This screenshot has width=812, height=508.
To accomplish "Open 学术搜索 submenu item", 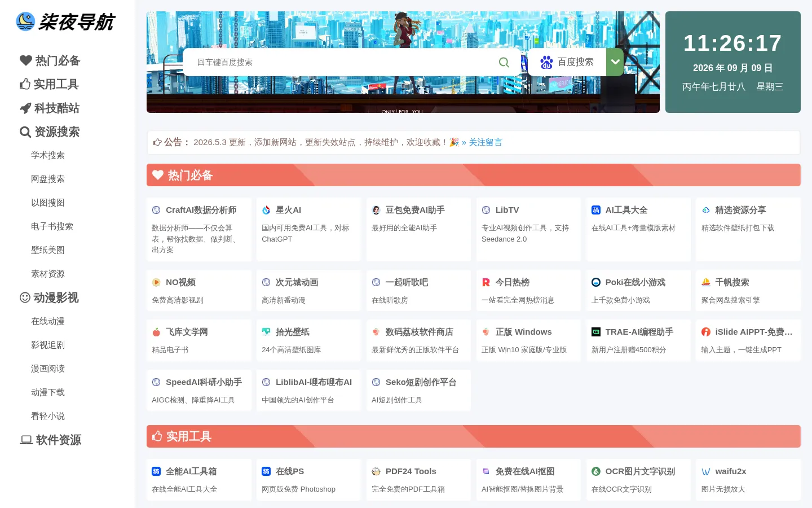I will (x=48, y=155).
